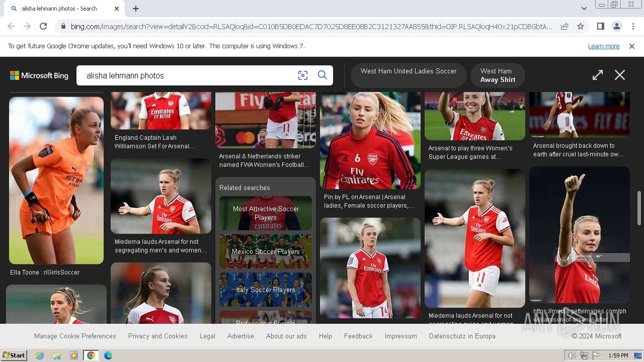The image size is (644, 362).
Task: Open Miedema lauds Arsenal pointing image
Action: (161, 196)
